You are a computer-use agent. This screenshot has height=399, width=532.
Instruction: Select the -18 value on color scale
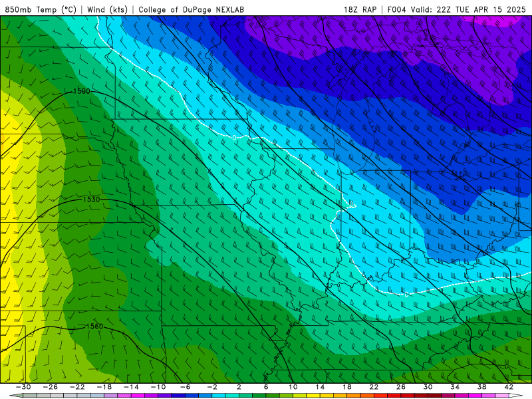104,387
